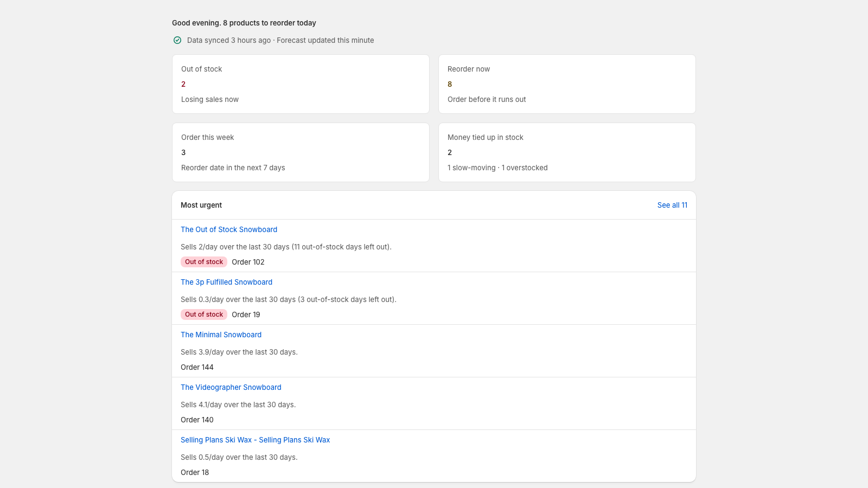Screen dimensions: 868x488
Task: Click the 'Order 18' text
Action: [x=195, y=472]
